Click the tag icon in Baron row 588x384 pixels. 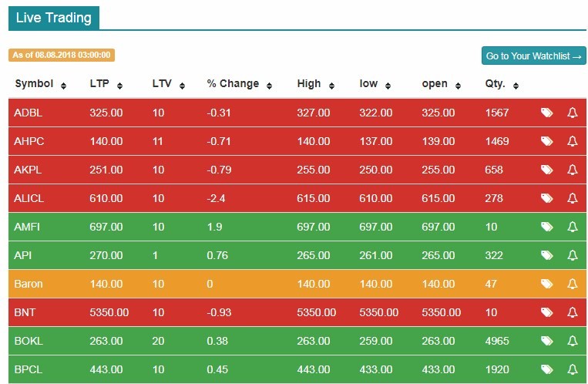click(x=546, y=284)
